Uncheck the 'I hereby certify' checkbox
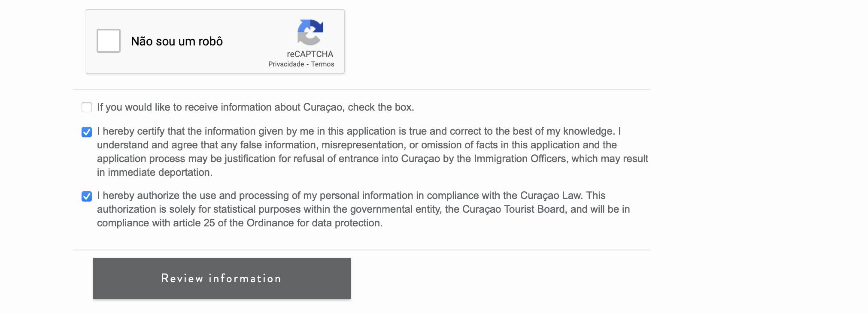 (87, 132)
